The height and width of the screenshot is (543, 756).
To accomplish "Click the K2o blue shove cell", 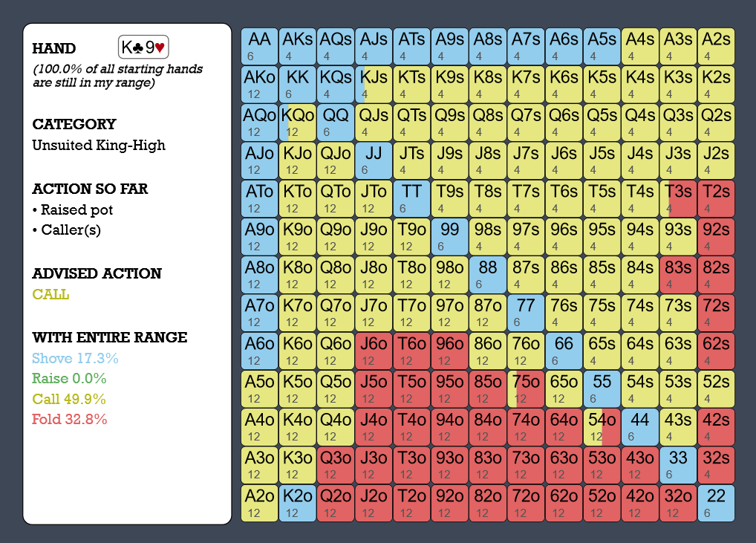I will [298, 504].
